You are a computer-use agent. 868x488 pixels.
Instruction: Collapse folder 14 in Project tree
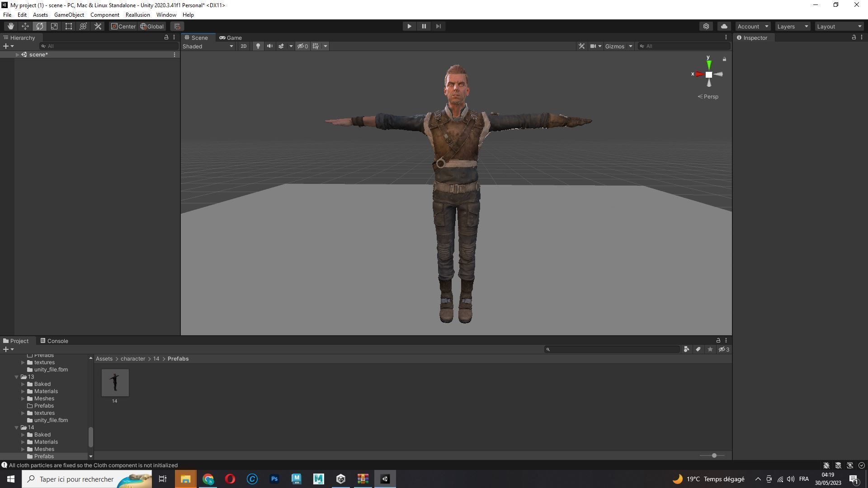[x=17, y=427]
